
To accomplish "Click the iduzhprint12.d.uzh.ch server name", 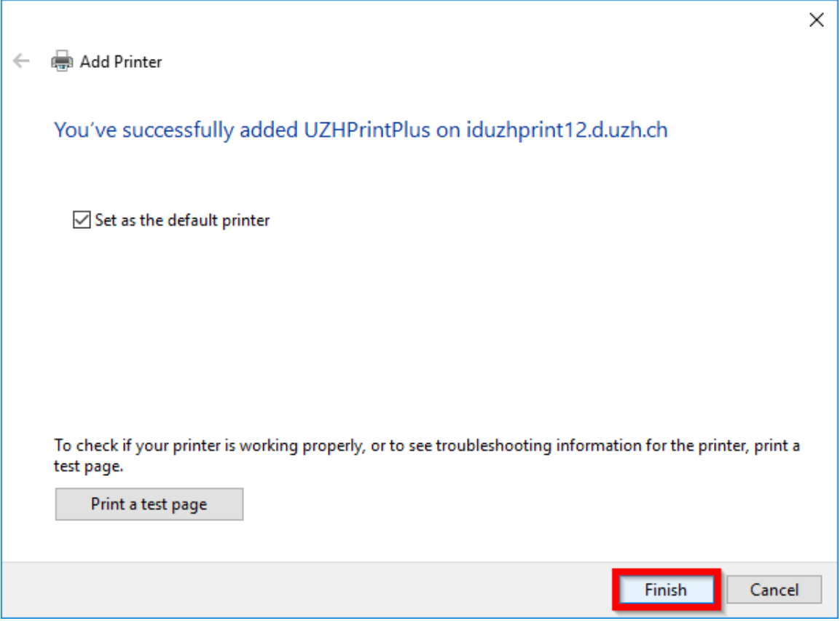I will 567,131.
